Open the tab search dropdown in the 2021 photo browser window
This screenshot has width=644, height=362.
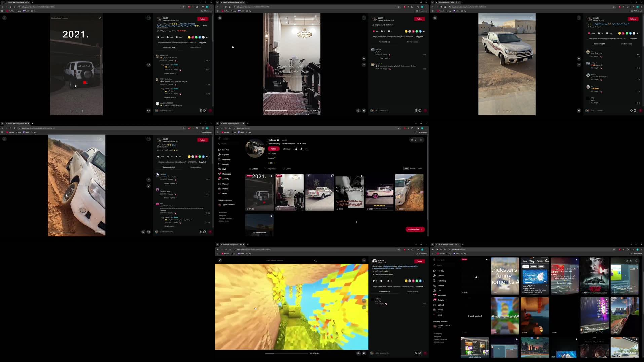click(x=2, y=2)
